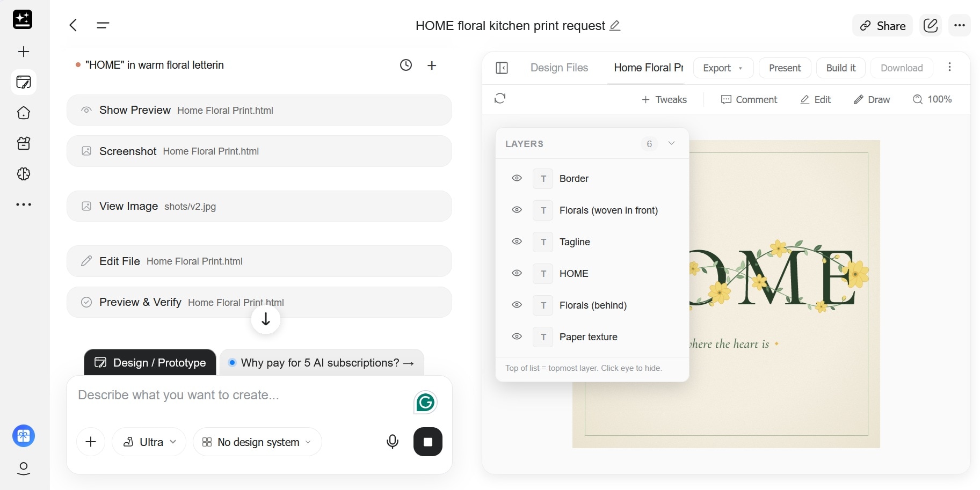Rename the title with the pencil icon

(x=615, y=25)
